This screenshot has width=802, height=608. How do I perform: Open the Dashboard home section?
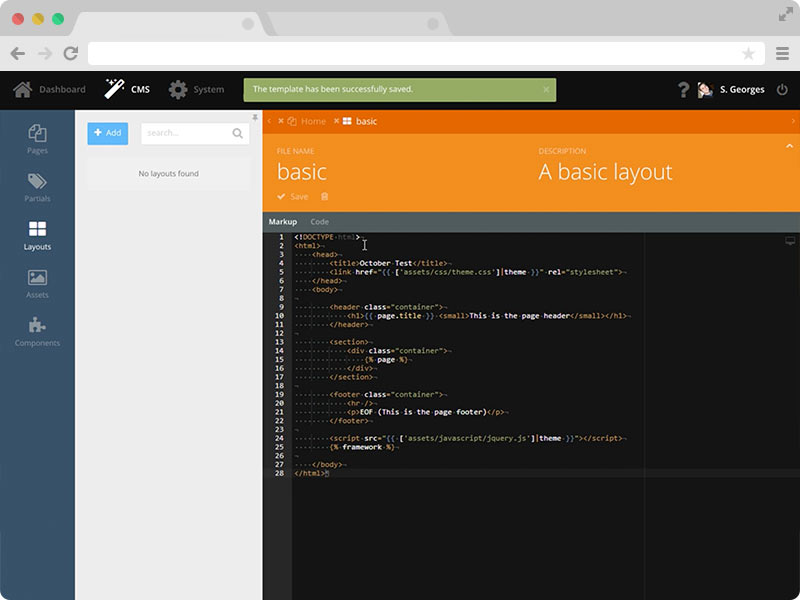pyautogui.click(x=49, y=89)
